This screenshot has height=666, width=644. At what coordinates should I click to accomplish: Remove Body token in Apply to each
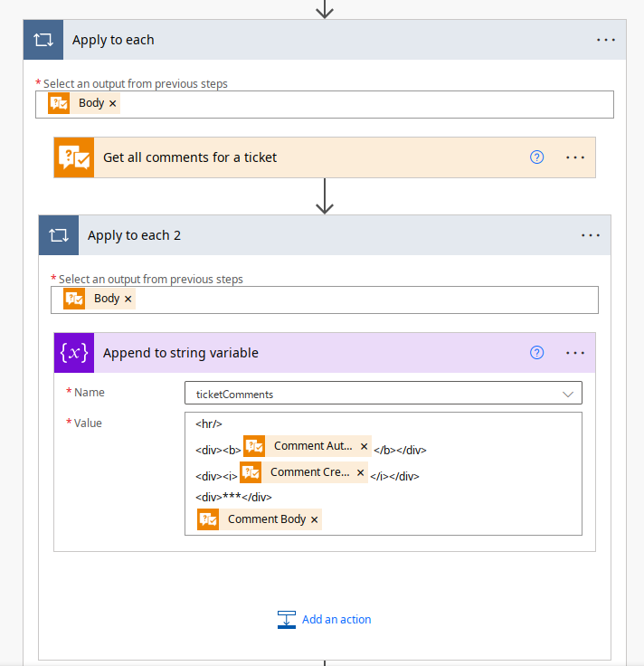click(113, 104)
